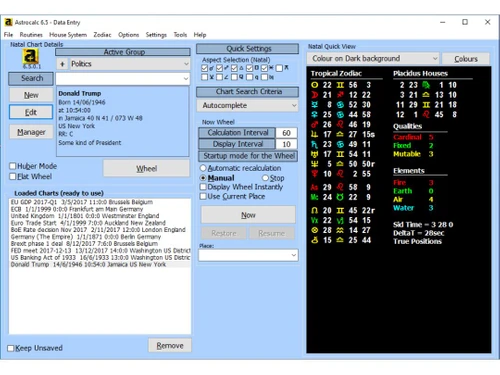Check Use Current Place option
Viewport: 500px width, 375px height.
tap(203, 197)
